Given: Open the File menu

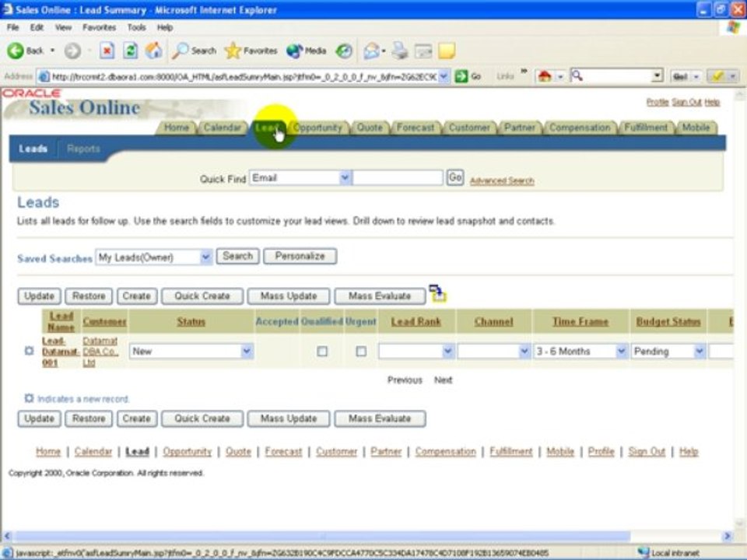Looking at the screenshot, I should coord(13,28).
